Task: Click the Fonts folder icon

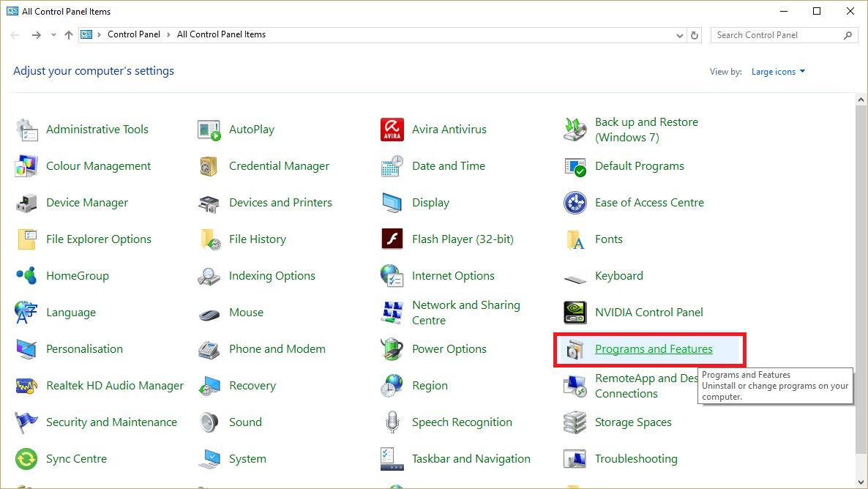Action: [x=575, y=239]
